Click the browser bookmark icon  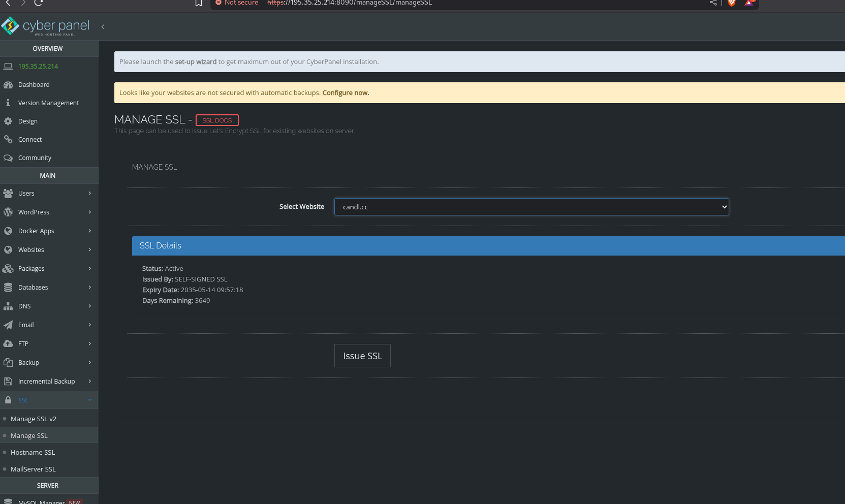coord(199,3)
